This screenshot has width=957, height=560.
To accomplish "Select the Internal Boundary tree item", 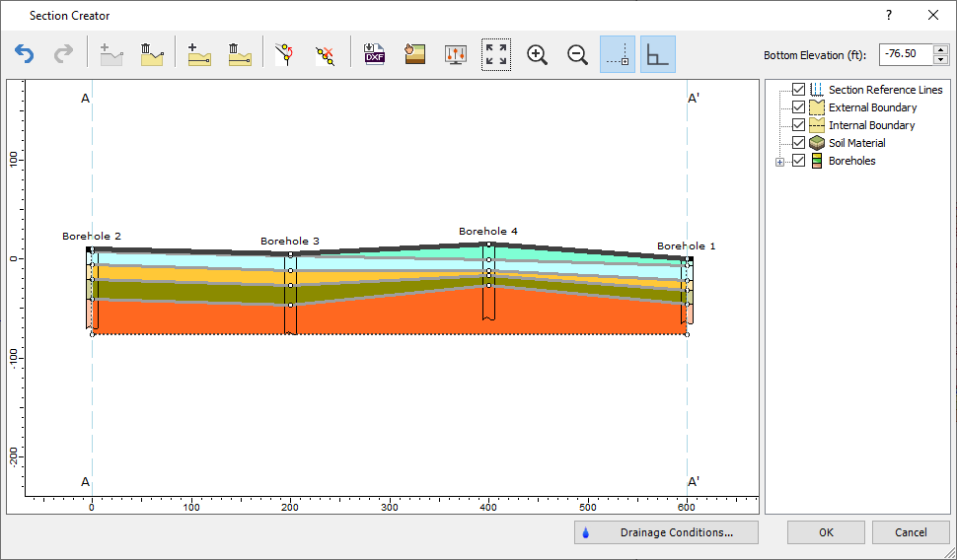I will (871, 125).
